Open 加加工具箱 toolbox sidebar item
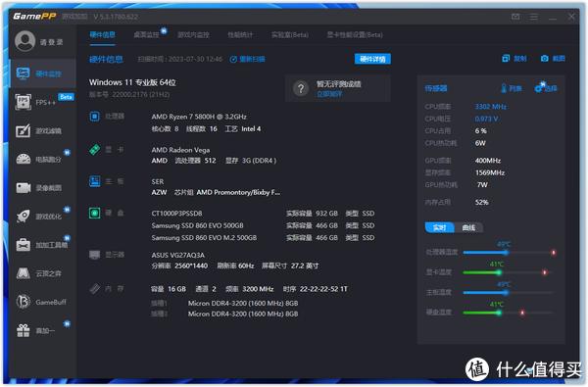588x387 pixels. pyautogui.click(x=42, y=245)
